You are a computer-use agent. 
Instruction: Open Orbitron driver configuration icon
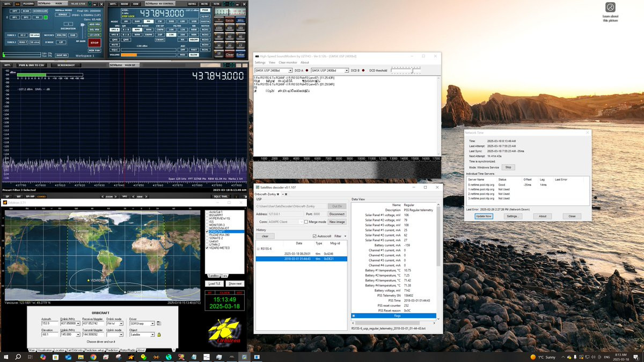click(x=159, y=323)
